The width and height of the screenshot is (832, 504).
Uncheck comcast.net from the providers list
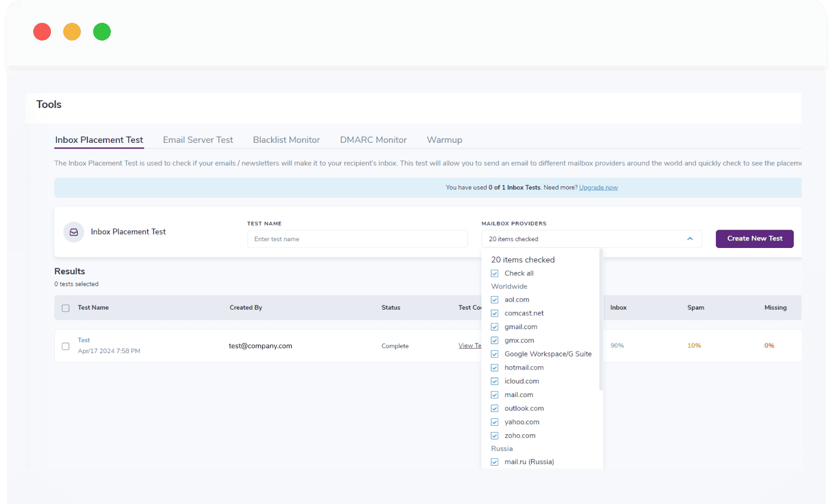494,313
